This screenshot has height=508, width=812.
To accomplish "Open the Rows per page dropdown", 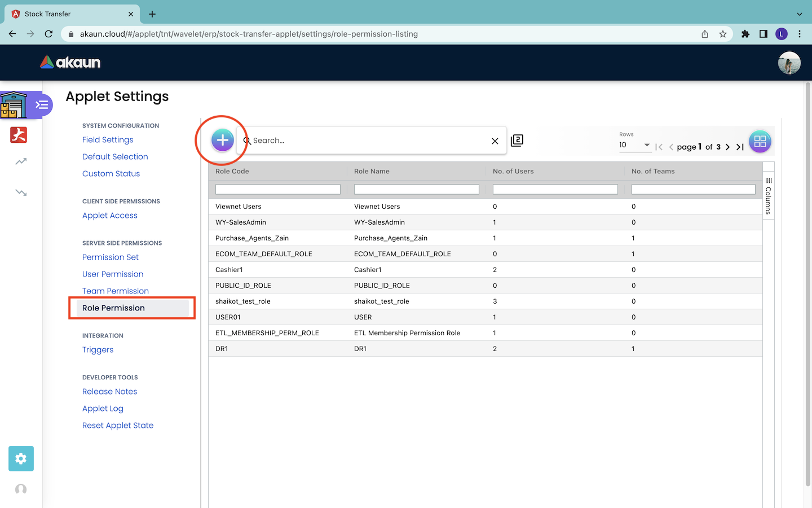I will pyautogui.click(x=634, y=145).
